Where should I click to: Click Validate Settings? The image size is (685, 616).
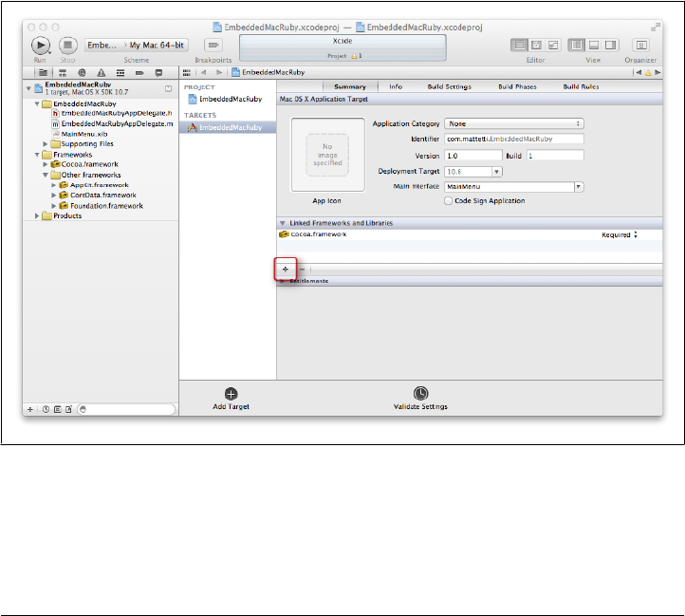(x=420, y=399)
